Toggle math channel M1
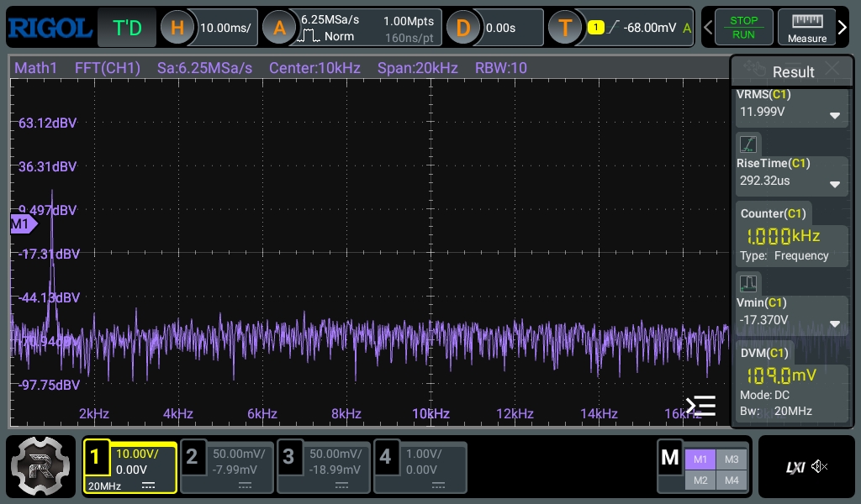861x504 pixels. pos(700,459)
